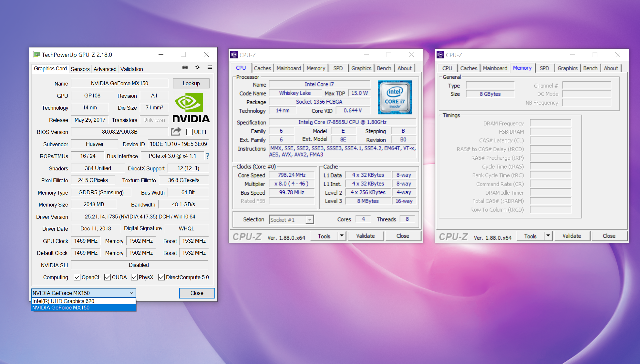
Task: Toggle the CUDA checkbox
Action: tap(108, 277)
